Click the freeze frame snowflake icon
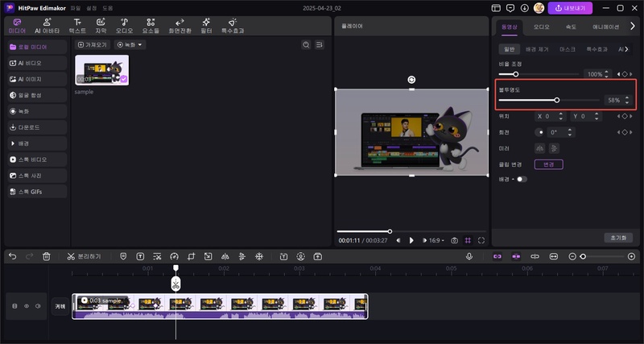The image size is (644, 344). [x=259, y=256]
